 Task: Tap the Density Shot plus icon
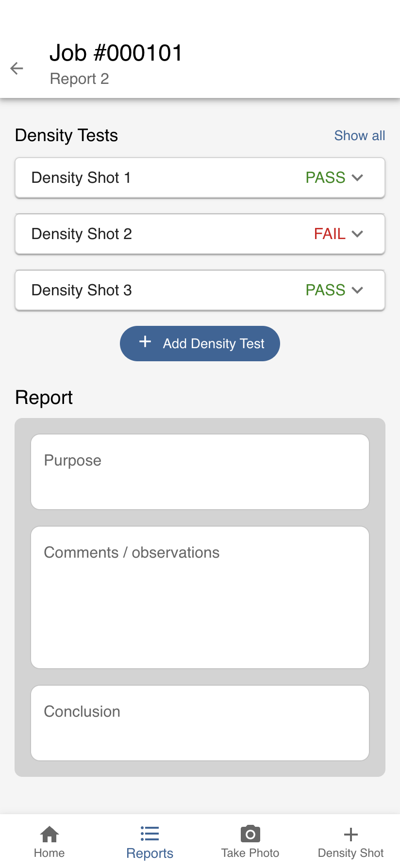click(x=350, y=834)
